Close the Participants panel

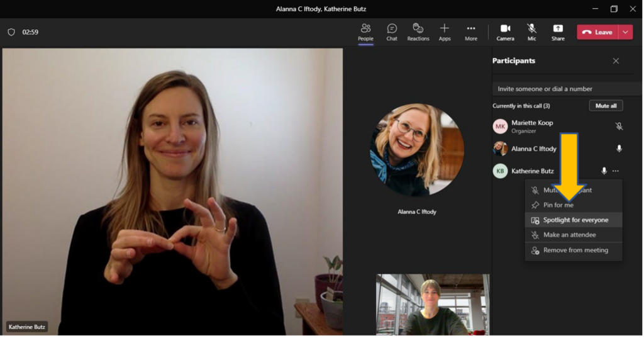[616, 61]
